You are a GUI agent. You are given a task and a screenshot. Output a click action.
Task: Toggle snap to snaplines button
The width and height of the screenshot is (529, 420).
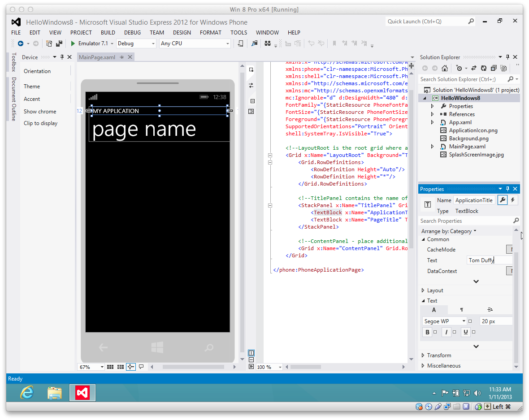click(131, 367)
